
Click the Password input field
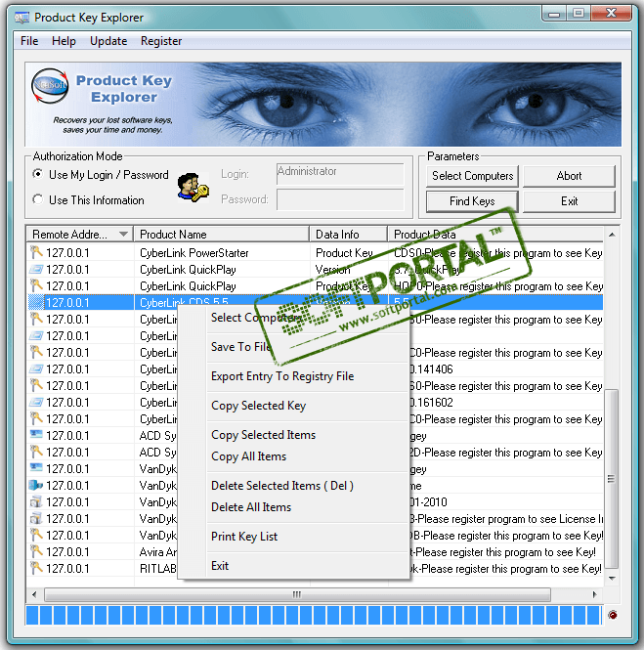click(x=340, y=199)
